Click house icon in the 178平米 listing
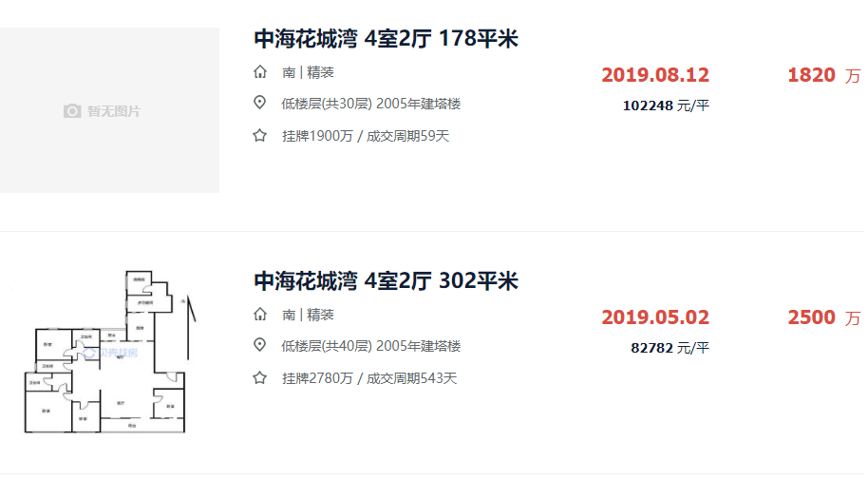 [260, 72]
